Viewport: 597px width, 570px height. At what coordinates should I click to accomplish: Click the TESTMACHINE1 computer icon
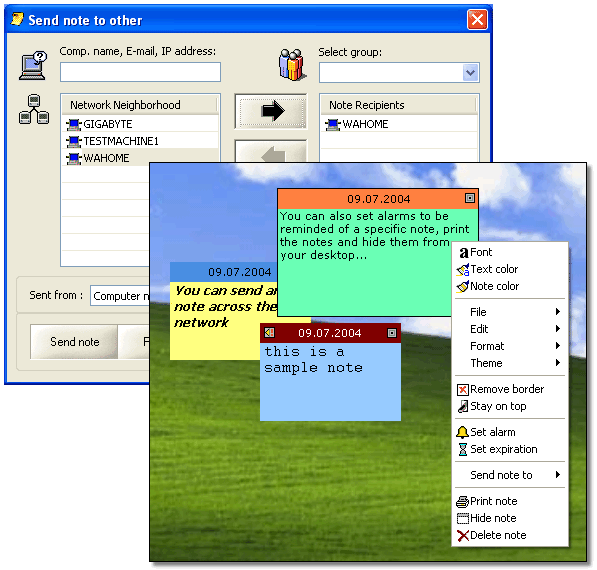73,141
